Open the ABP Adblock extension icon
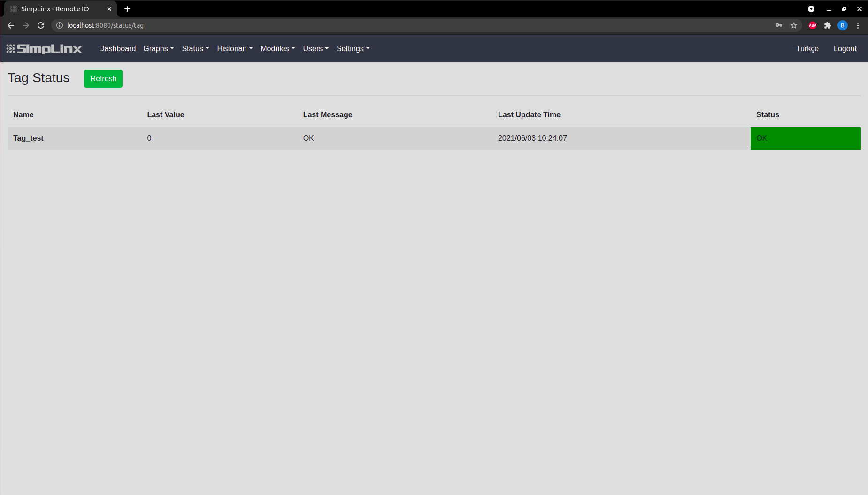The height and width of the screenshot is (495, 868). pos(813,25)
